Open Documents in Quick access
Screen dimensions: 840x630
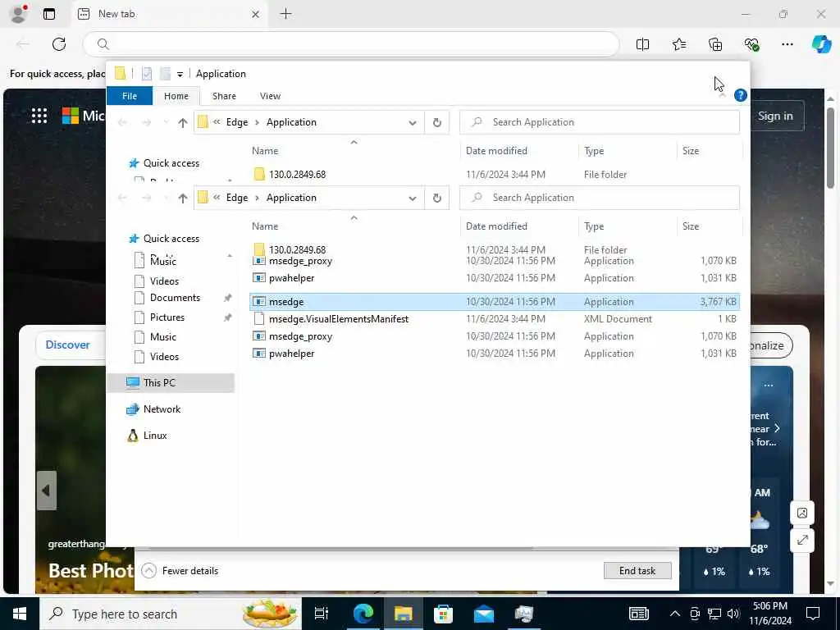point(175,297)
